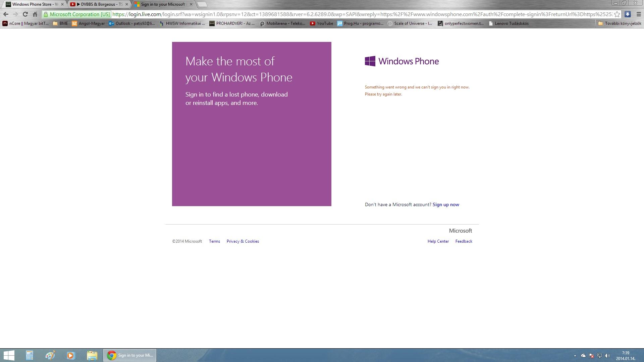Restore down the Chrome window
The image size is (644, 362).
(x=624, y=3)
